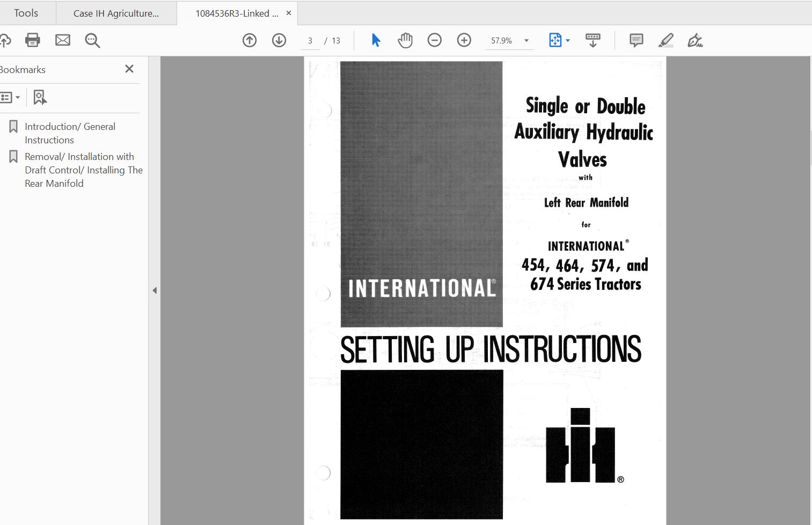Open the Find text magnifier tool
812x525 pixels.
92,40
